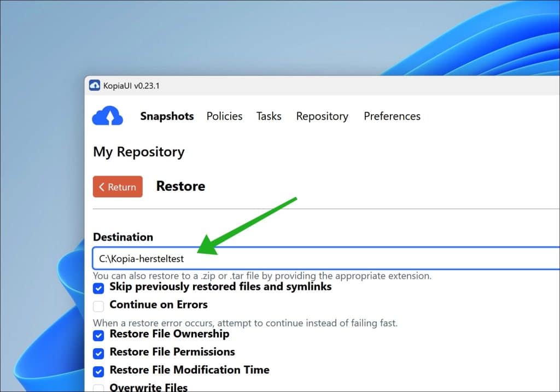Enable Continue on Errors checkbox
This screenshot has width=560, height=392.
98,306
